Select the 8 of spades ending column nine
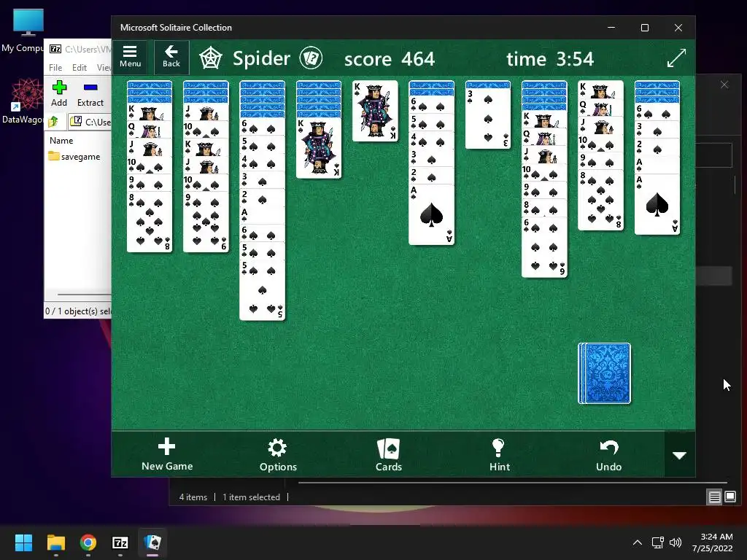 (600, 200)
